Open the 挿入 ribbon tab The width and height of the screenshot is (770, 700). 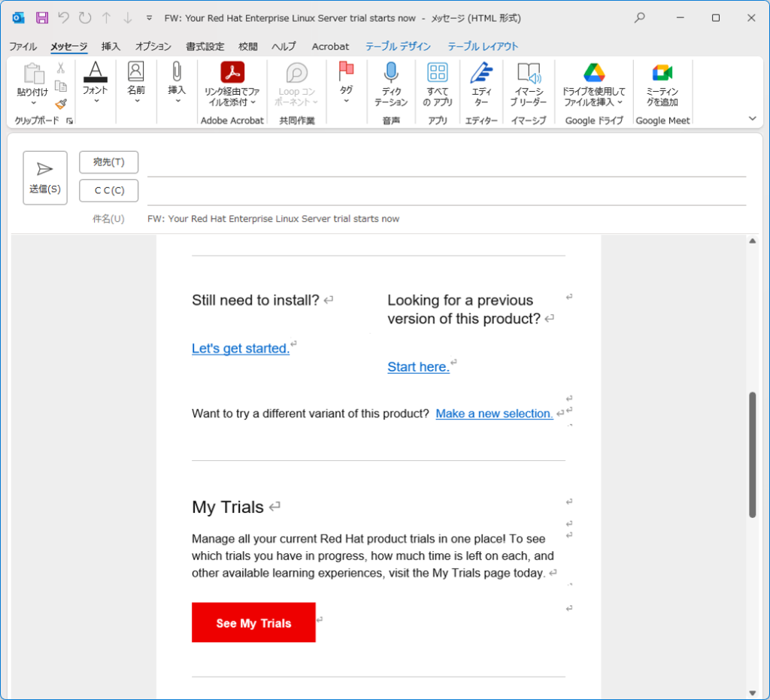click(x=111, y=47)
